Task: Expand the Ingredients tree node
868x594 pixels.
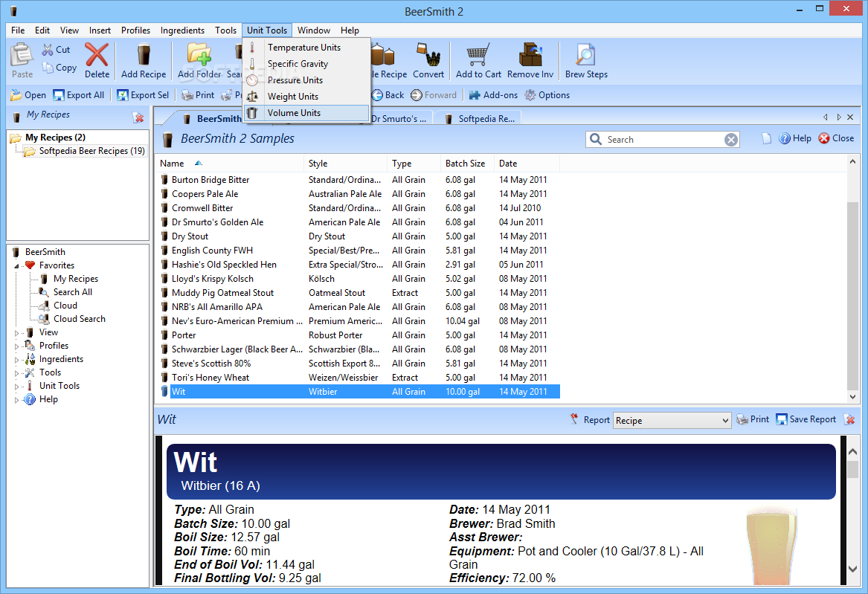Action: tap(16, 360)
